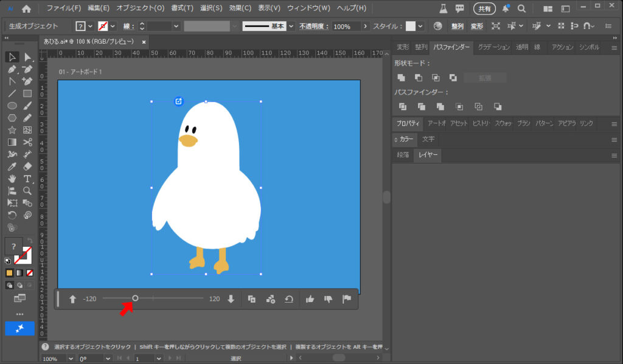
Task: Pick the Scissors tool
Action: pos(27,142)
